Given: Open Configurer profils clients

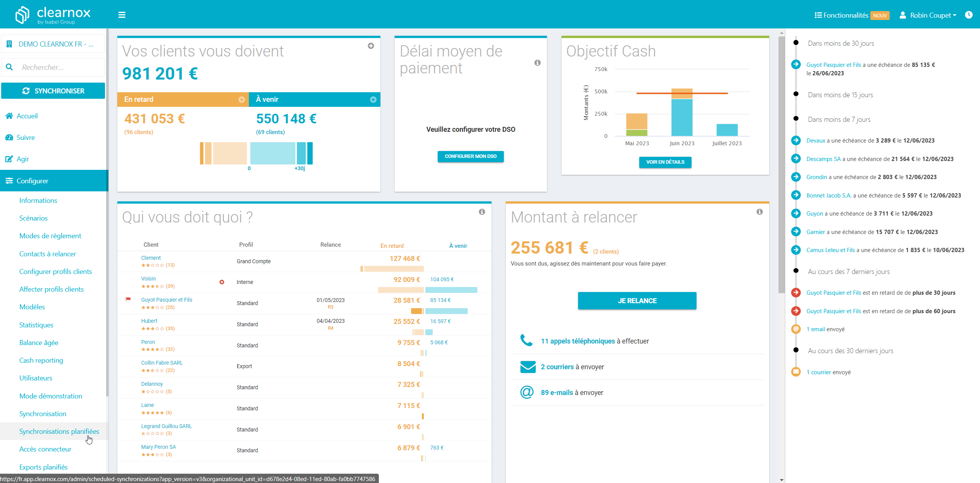Looking at the screenshot, I should pyautogui.click(x=56, y=271).
